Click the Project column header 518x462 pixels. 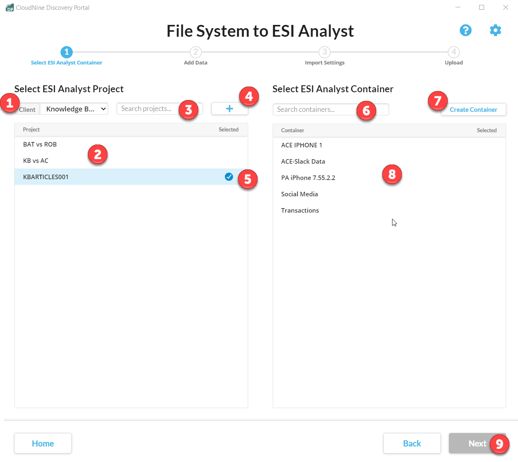pos(31,129)
